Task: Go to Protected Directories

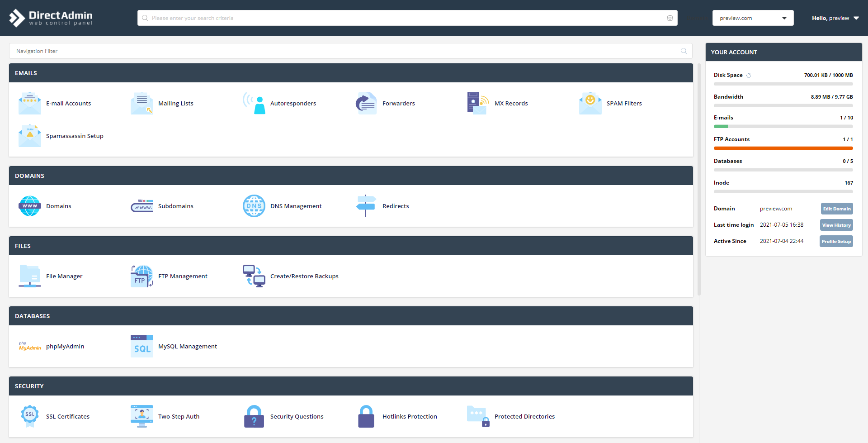Action: (524, 416)
